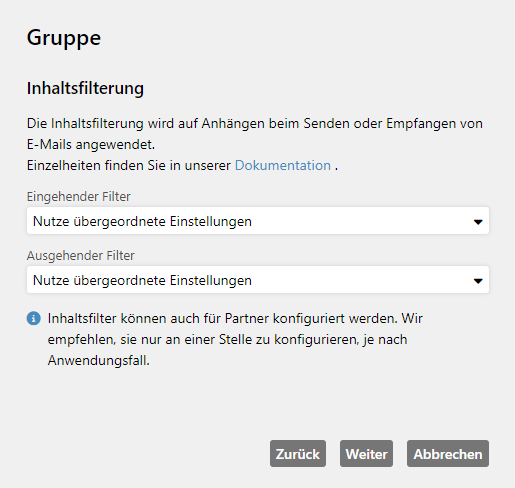Viewport: 515px width, 488px height.
Task: Click the Partner configuration hint text
Action: [x=235, y=339]
